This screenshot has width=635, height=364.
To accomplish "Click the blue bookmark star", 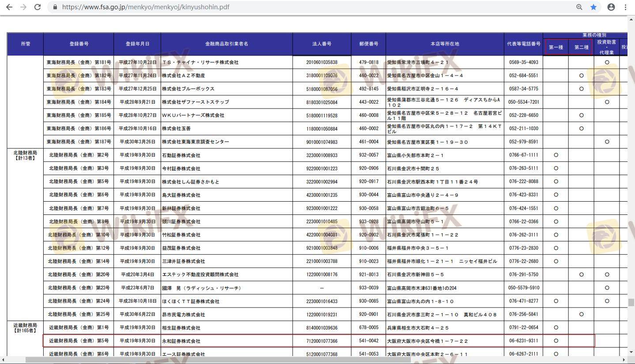I will pyautogui.click(x=594, y=7).
